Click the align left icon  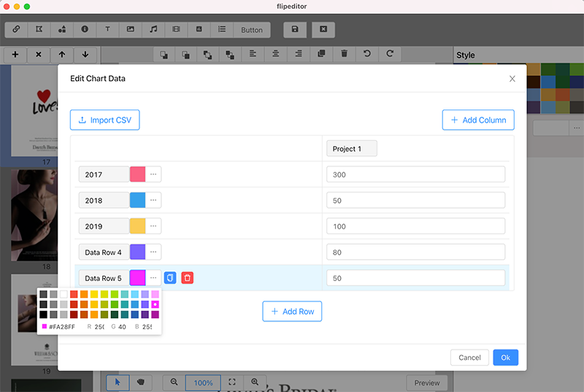(253, 54)
